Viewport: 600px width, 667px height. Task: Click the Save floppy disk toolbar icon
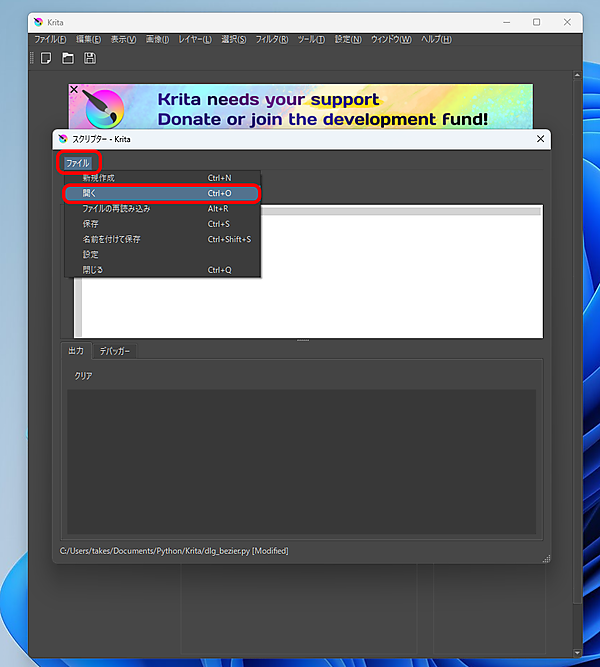pyautogui.click(x=90, y=59)
